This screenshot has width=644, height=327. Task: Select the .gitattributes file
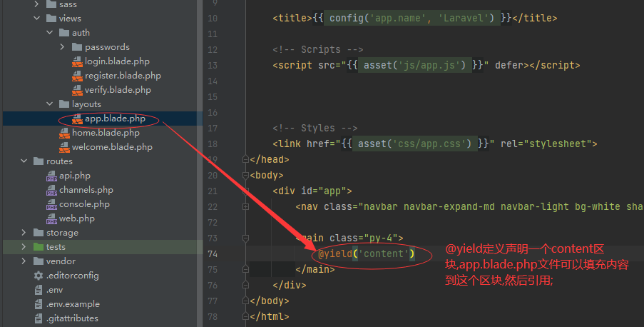[72, 318]
